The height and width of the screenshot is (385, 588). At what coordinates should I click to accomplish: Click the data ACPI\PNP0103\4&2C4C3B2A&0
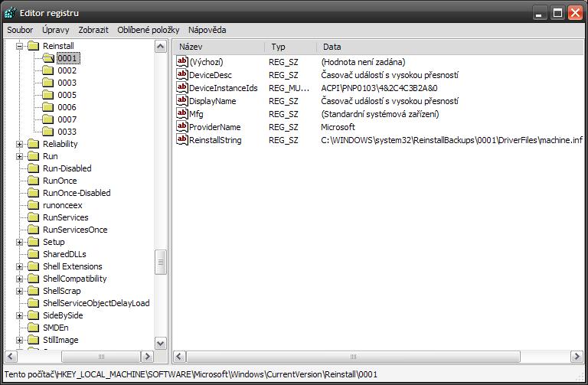coord(379,88)
